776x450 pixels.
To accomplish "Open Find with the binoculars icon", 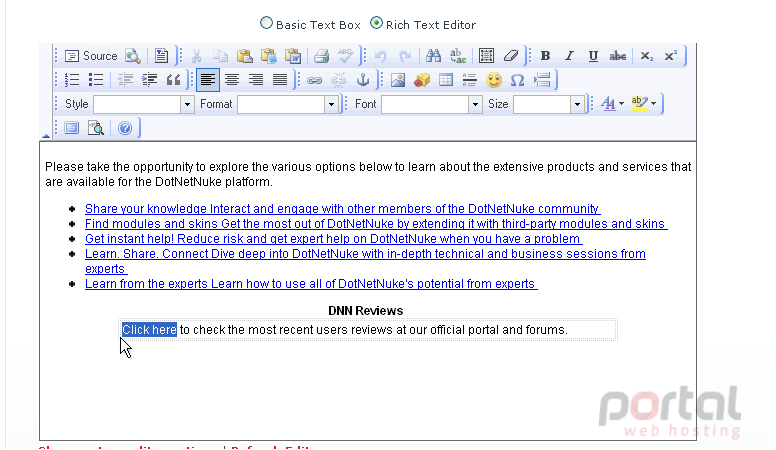I will click(x=433, y=56).
